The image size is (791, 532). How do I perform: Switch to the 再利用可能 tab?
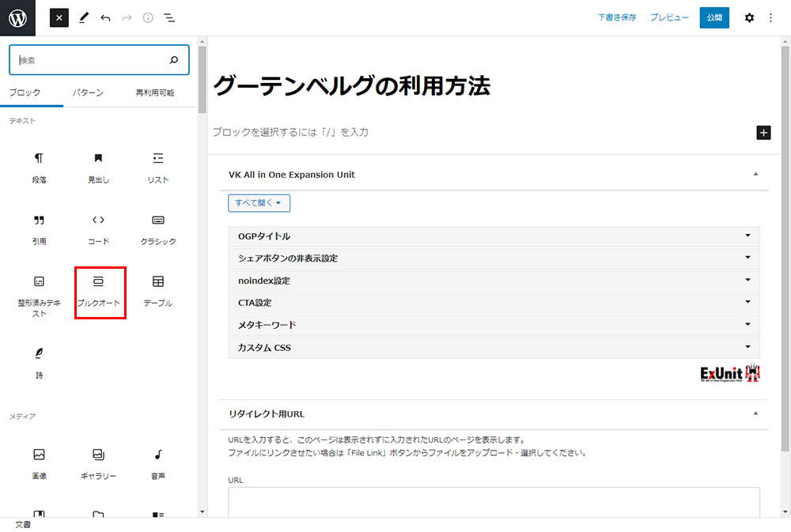(154, 92)
